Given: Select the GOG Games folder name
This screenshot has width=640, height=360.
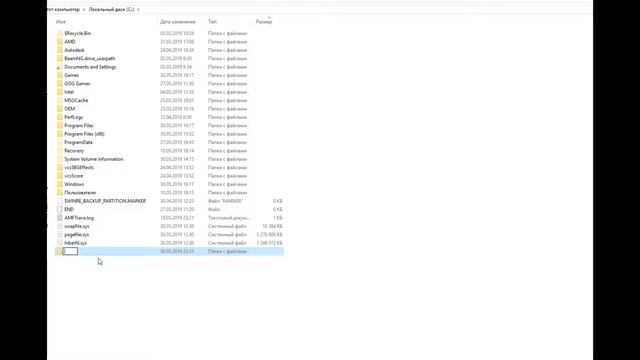Looking at the screenshot, I should click(77, 83).
